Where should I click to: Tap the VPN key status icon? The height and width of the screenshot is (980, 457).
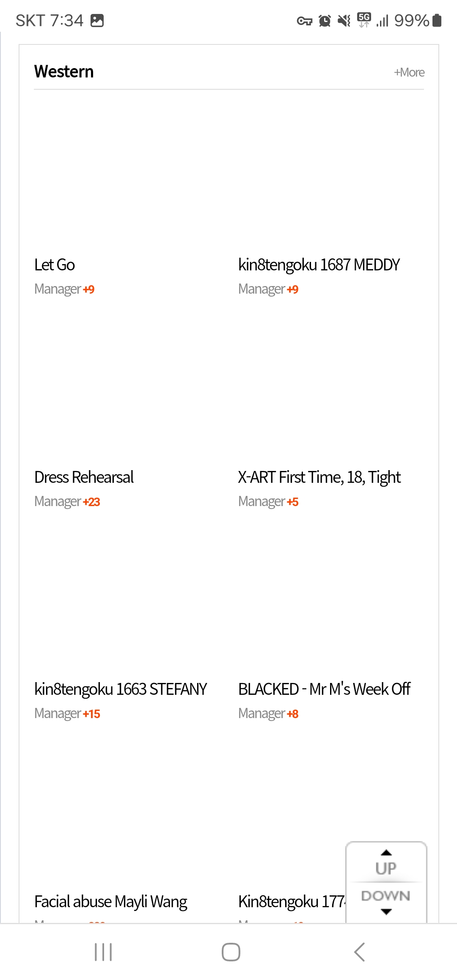(x=304, y=21)
